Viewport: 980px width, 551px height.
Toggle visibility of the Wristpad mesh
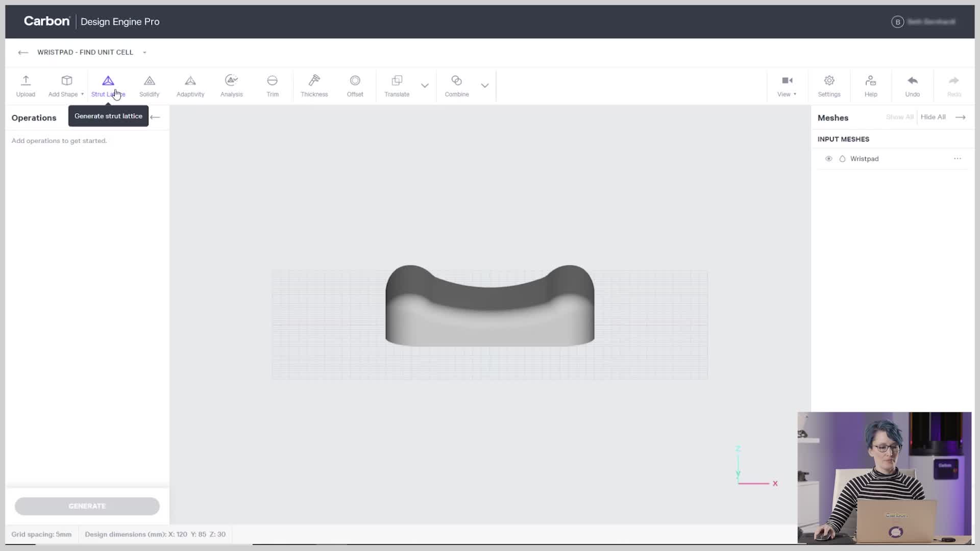(x=828, y=159)
